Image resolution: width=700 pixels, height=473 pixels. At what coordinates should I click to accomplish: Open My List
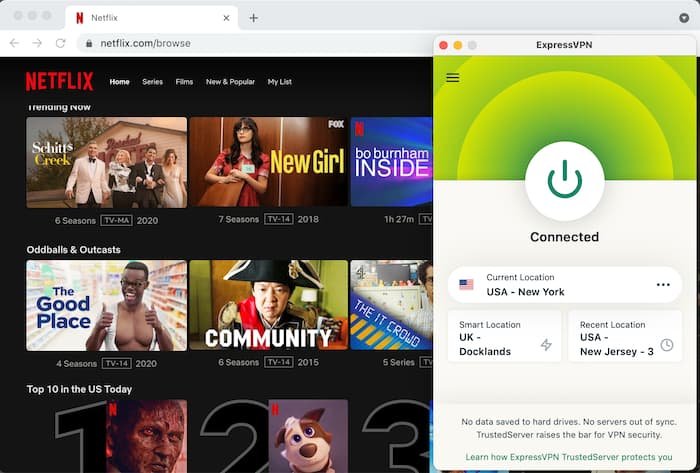point(280,82)
